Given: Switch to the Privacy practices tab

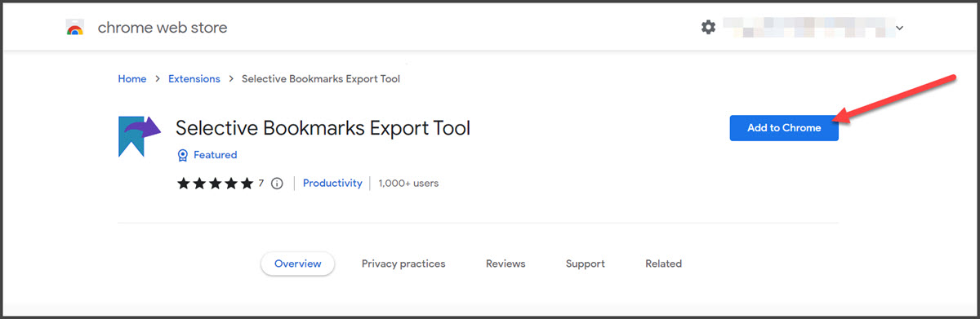Looking at the screenshot, I should [x=403, y=264].
